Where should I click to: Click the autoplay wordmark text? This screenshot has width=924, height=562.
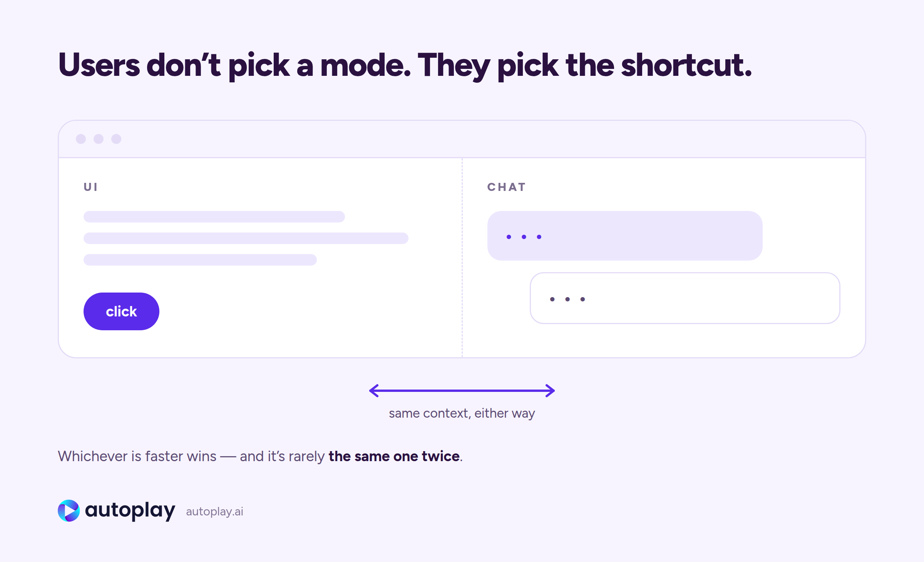[130, 511]
